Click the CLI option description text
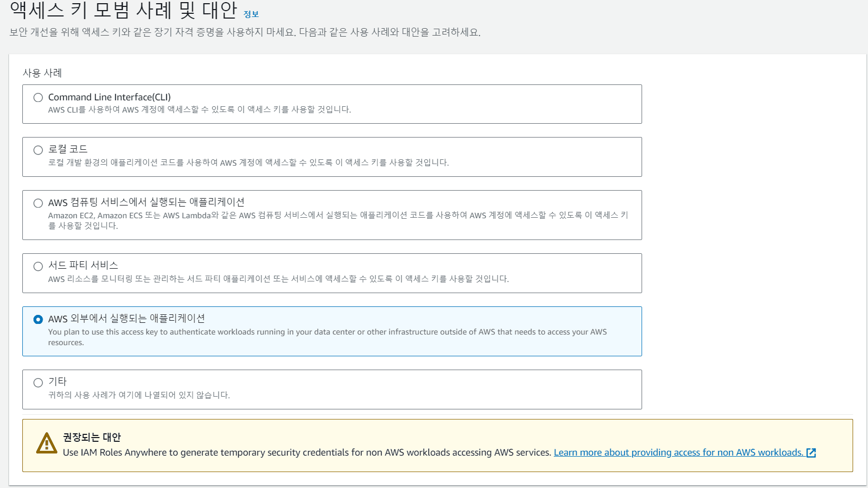This screenshot has height=488, width=868. [x=199, y=110]
